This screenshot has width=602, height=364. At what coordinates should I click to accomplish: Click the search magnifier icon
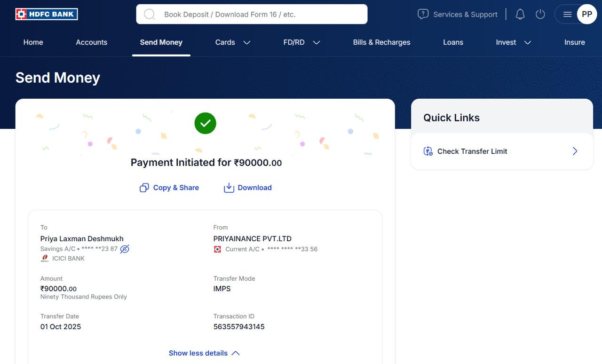[x=150, y=14]
